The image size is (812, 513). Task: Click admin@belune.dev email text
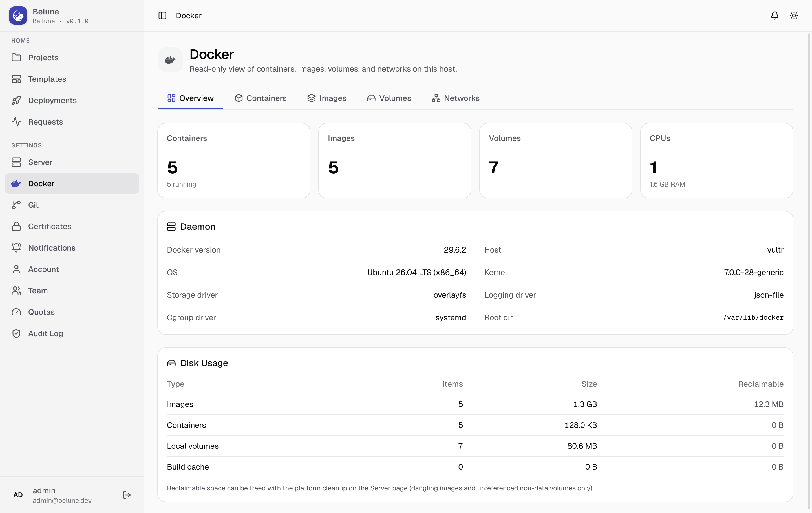pyautogui.click(x=62, y=501)
